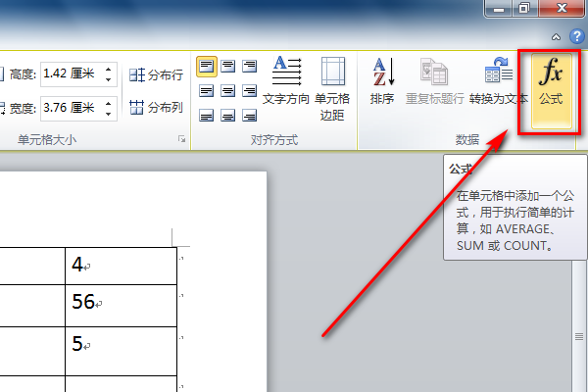Decrease the row height value

pos(109,79)
